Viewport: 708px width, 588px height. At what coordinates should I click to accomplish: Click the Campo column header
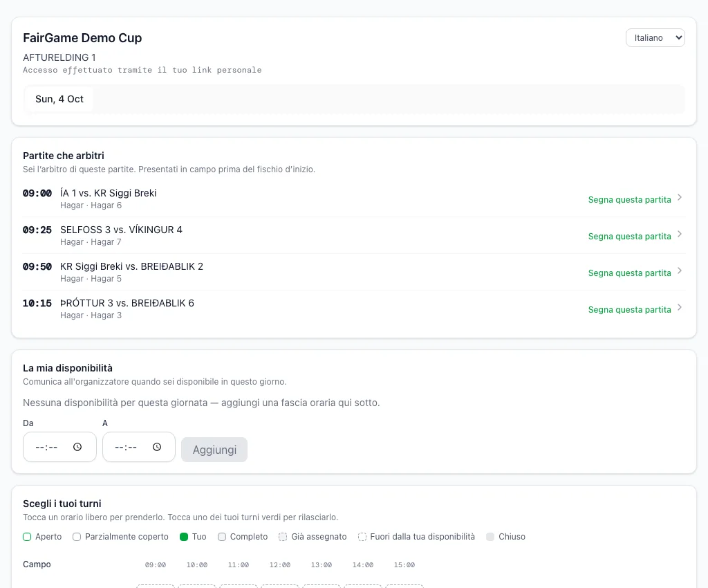(x=37, y=564)
